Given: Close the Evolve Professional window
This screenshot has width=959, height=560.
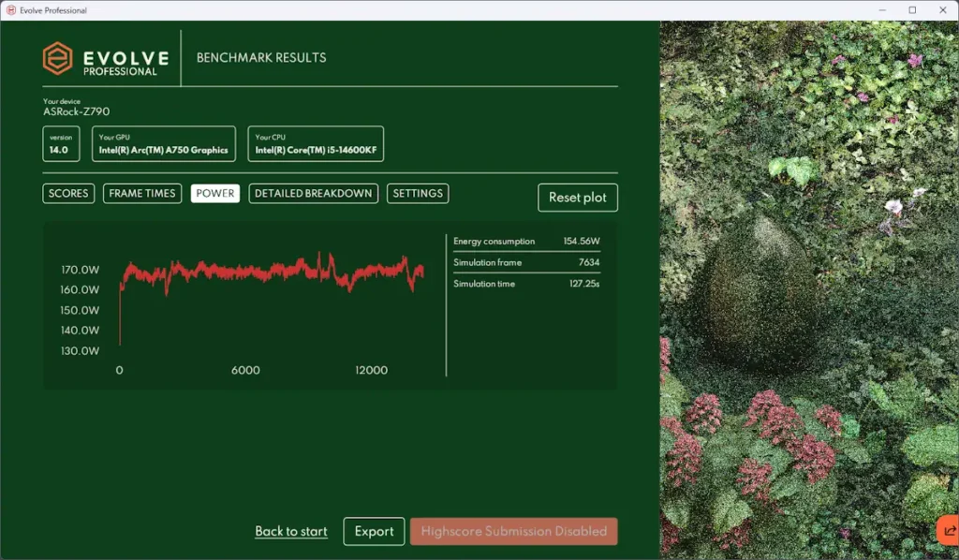Looking at the screenshot, I should click(942, 9).
